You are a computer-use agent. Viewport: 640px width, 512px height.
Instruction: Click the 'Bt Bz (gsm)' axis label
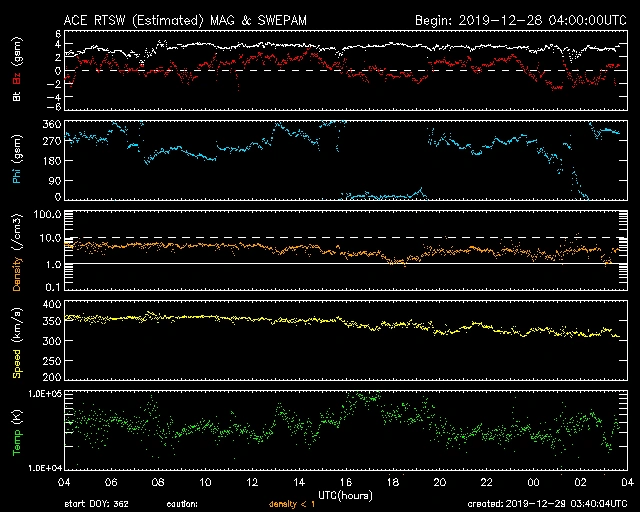[17, 69]
